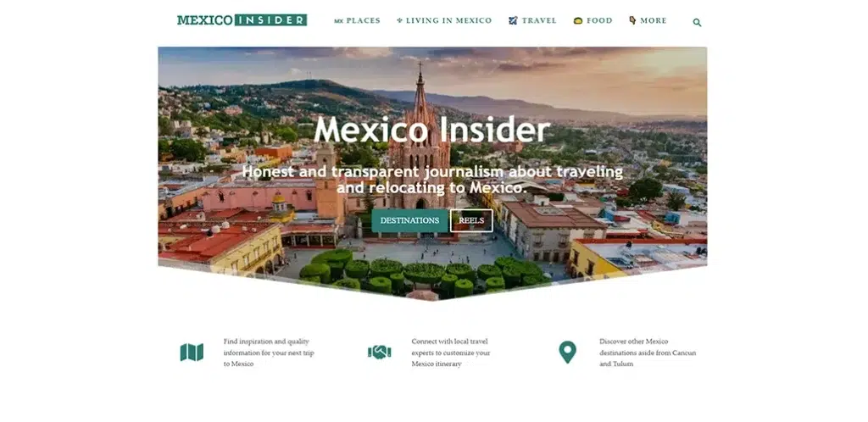Click the Reels button
This screenshot has height=422, width=868.
471,220
